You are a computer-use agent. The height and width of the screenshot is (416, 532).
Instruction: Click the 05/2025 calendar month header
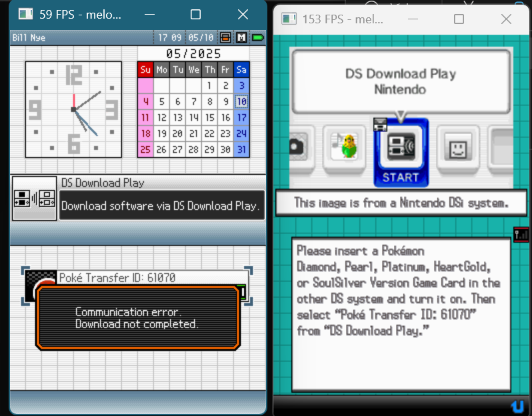(193, 54)
